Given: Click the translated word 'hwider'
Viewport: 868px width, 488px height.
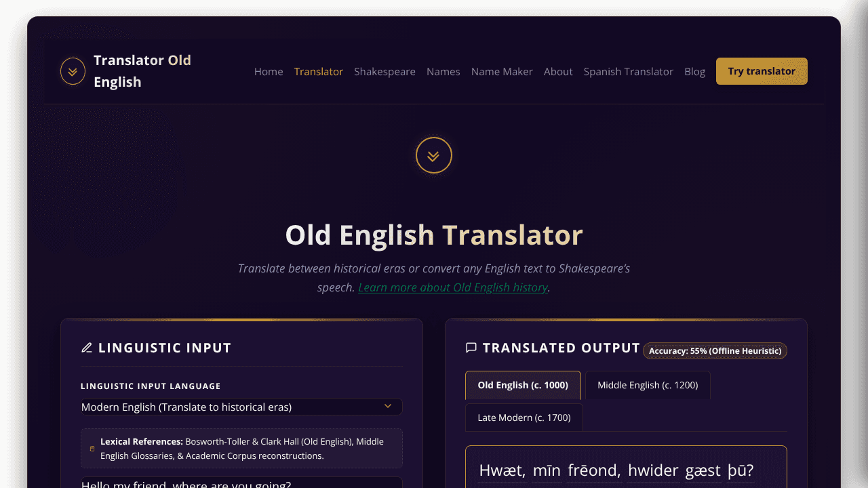Looking at the screenshot, I should click(653, 470).
